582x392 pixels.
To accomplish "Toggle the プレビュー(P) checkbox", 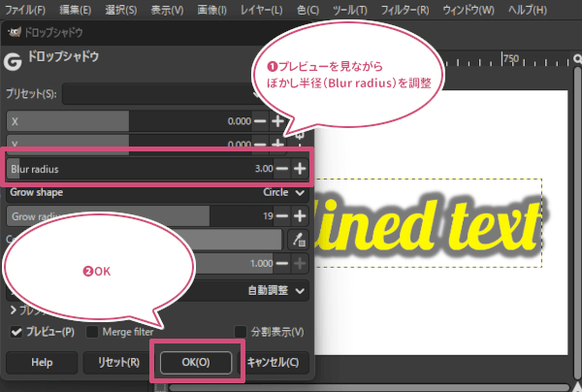I will coord(17,332).
